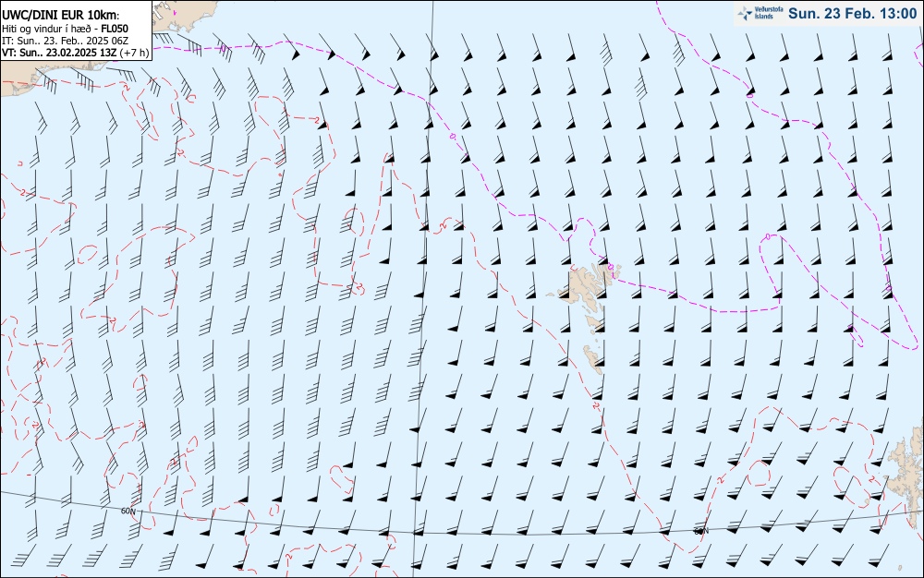Click the right '60N' latitude label
The width and height of the screenshot is (924, 578).
[700, 531]
